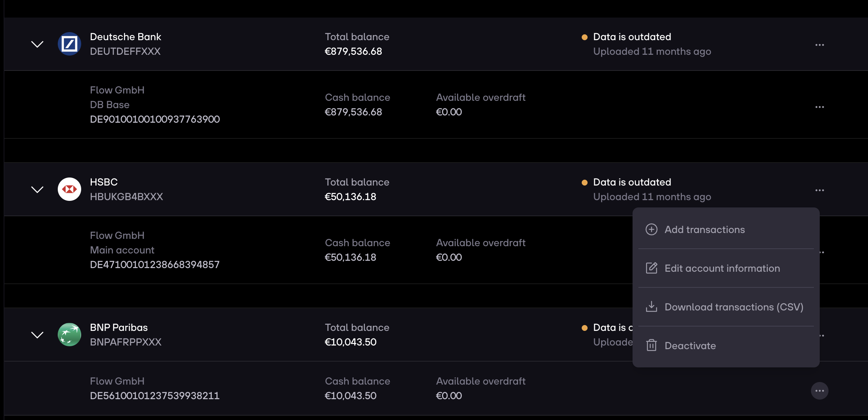Click the orange status dot for Deutsche Bank
This screenshot has width=868, height=420.
coord(585,37)
